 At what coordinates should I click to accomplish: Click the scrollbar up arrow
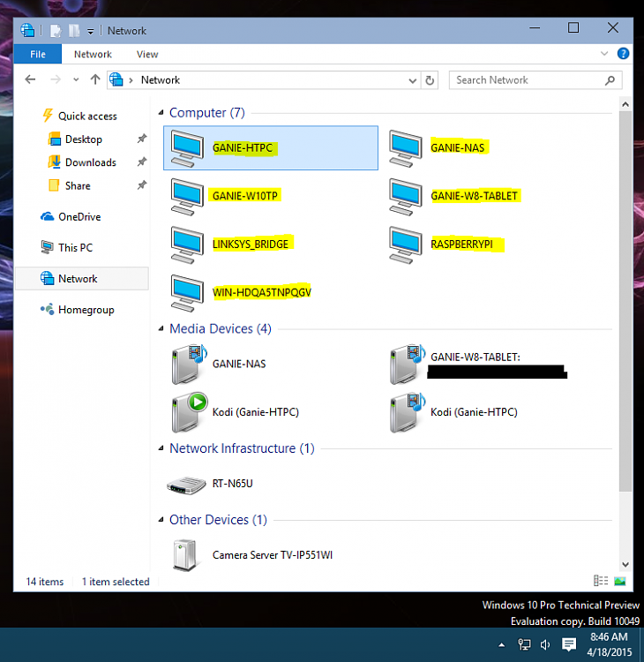pyautogui.click(x=625, y=104)
